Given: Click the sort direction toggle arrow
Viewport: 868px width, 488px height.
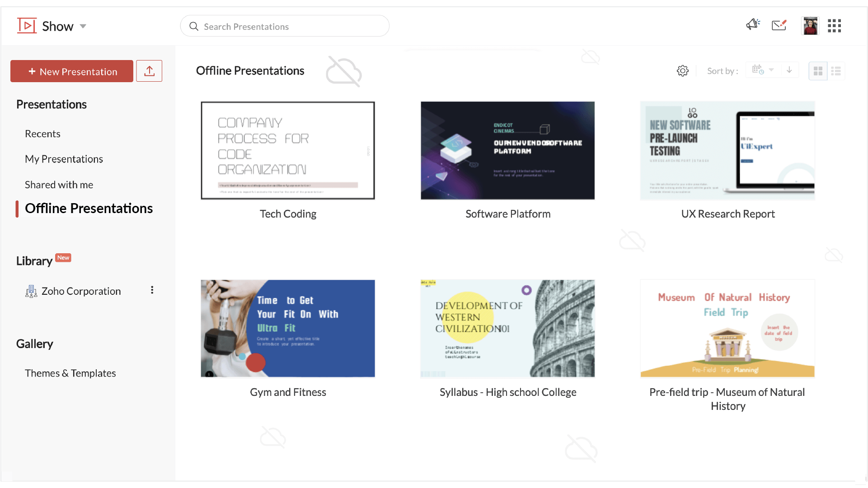Looking at the screenshot, I should (789, 70).
